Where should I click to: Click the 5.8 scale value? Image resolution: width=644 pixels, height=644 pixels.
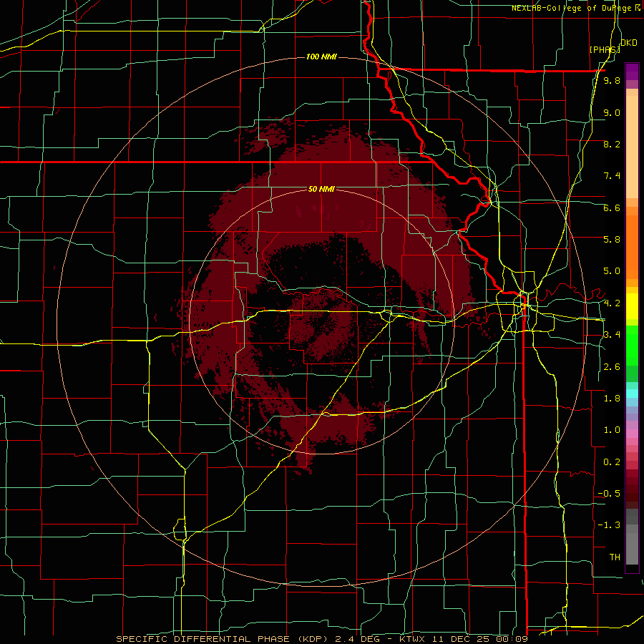coord(612,240)
